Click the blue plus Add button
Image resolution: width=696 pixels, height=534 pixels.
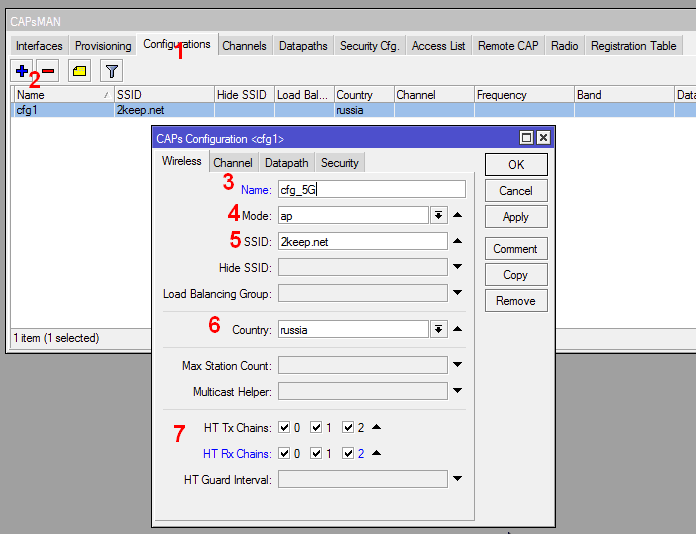pos(22,71)
